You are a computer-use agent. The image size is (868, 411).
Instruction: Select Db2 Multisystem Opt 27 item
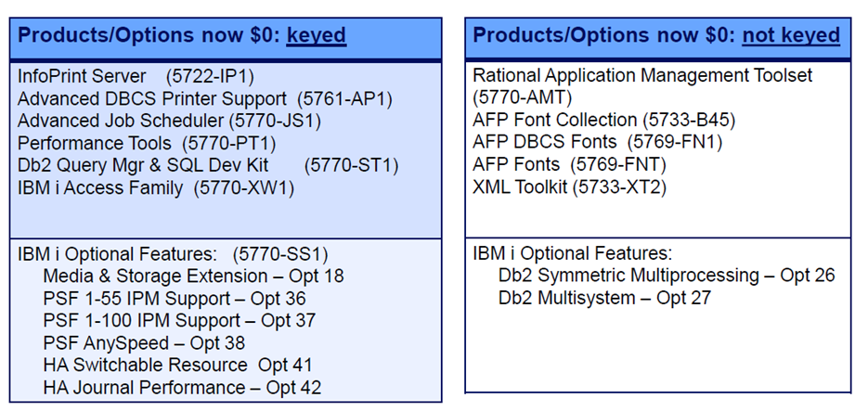point(604,298)
